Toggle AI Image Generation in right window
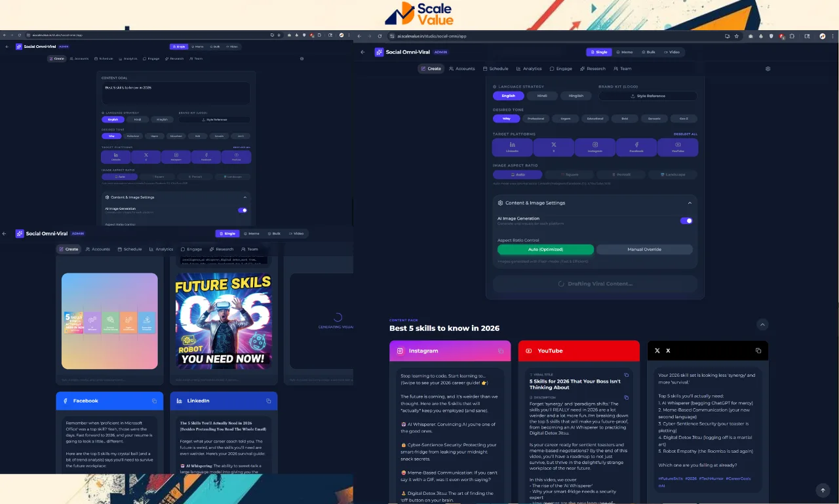The width and height of the screenshot is (839, 504). tap(686, 221)
